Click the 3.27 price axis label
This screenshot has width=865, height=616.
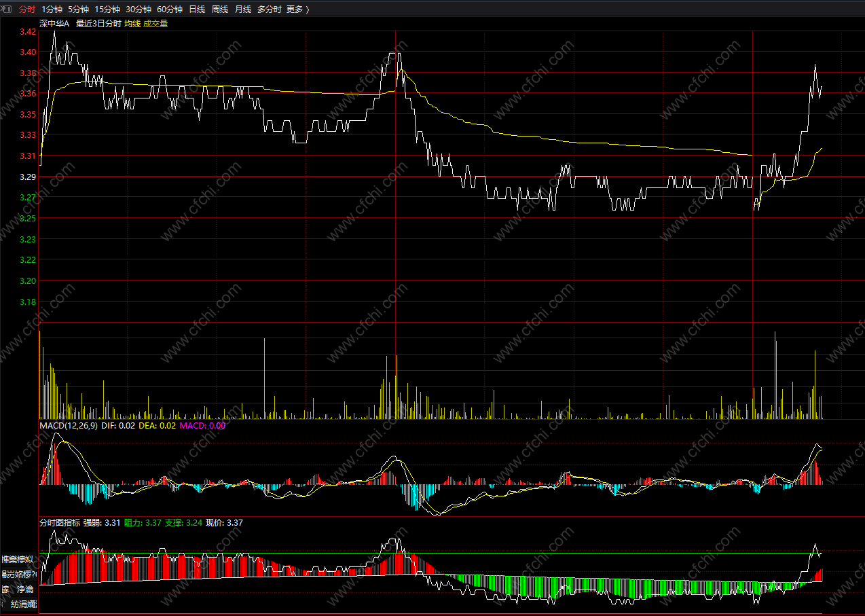[28, 198]
